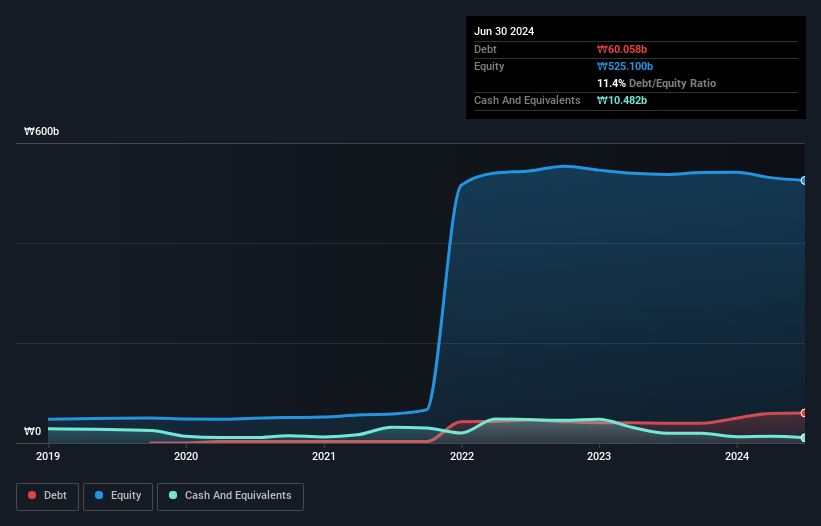Click Cash And Equivalents label in tooltip
Screen dimensions: 821x526
527,100
